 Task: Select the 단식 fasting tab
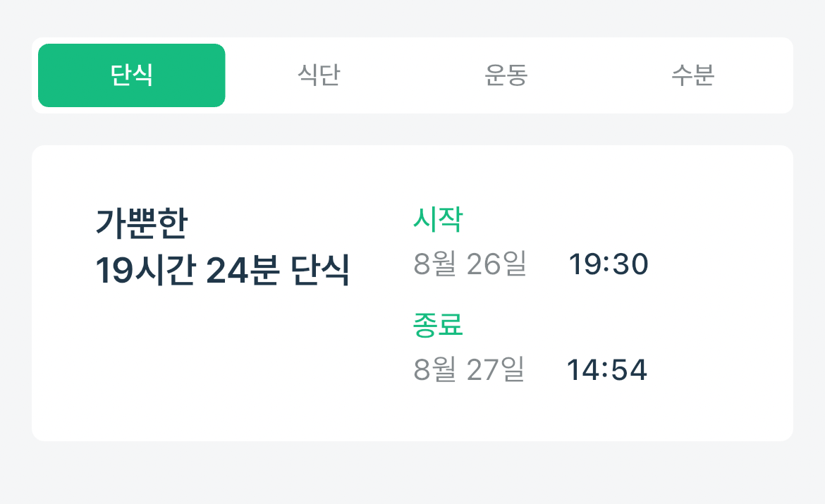[130, 74]
